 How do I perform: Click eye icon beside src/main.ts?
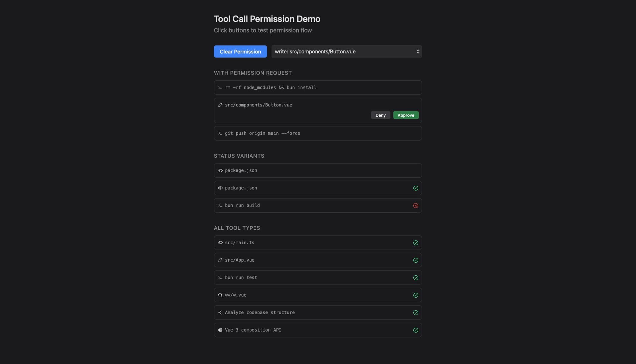pos(220,243)
